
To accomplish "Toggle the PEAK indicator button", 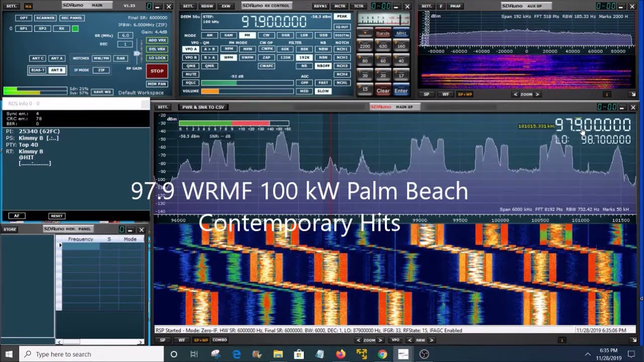I will click(x=342, y=17).
